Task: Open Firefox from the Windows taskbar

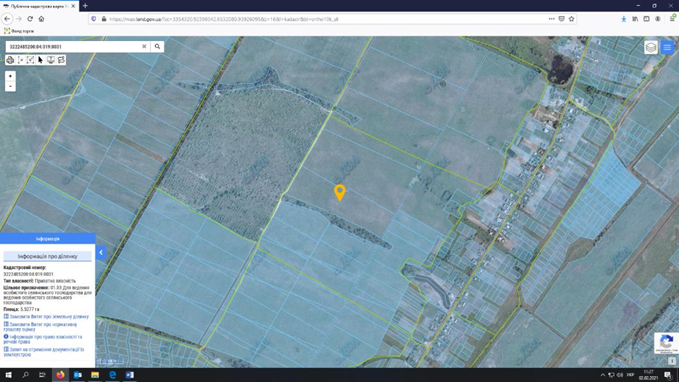Action: point(60,375)
